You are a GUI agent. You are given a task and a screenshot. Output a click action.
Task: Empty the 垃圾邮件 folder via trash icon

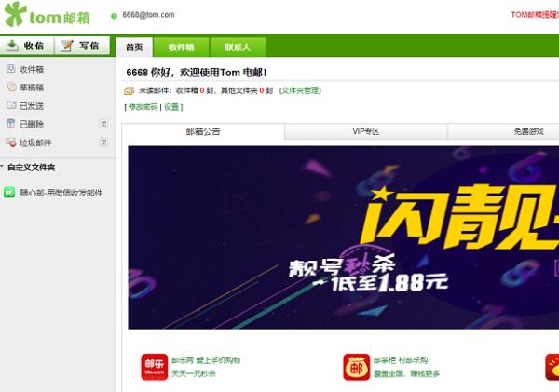[x=103, y=142]
